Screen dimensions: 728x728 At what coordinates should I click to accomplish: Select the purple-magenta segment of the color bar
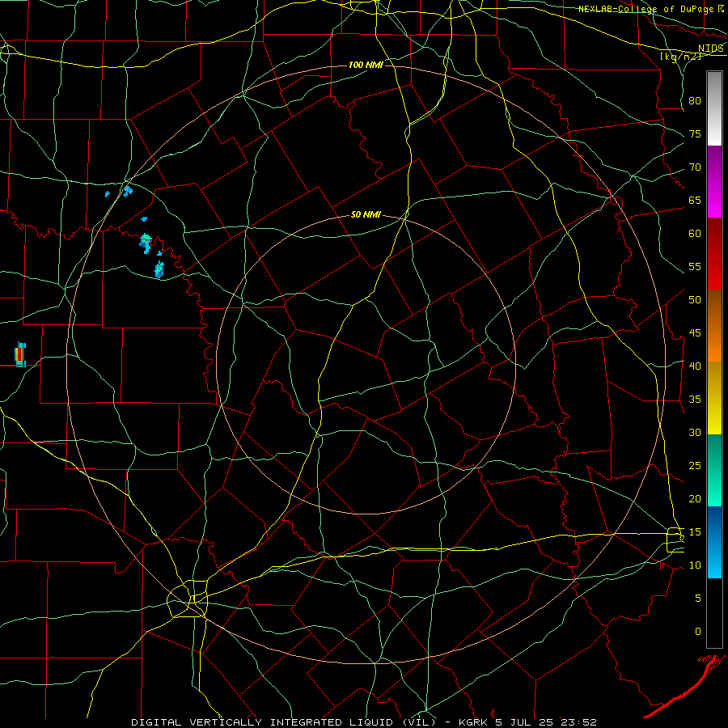714,181
